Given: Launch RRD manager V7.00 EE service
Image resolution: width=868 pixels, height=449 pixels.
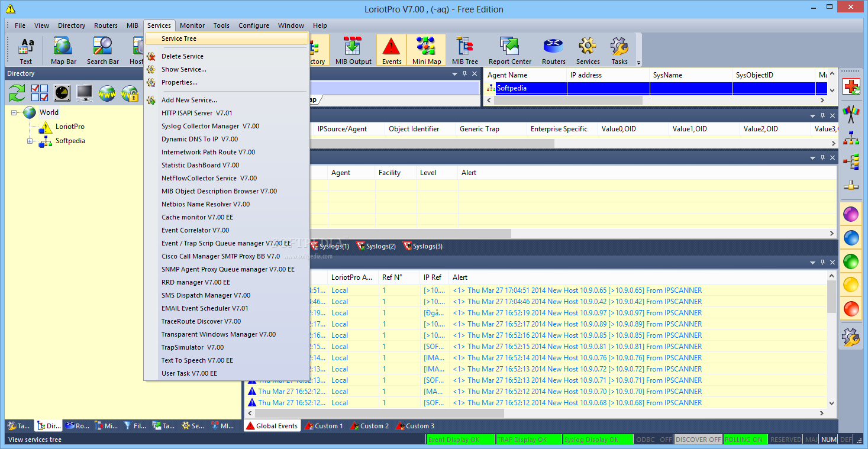Looking at the screenshot, I should click(227, 282).
